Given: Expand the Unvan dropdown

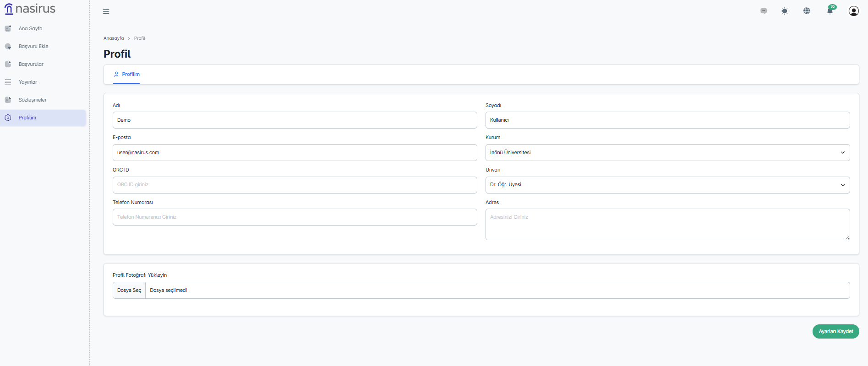Looking at the screenshot, I should [x=667, y=185].
